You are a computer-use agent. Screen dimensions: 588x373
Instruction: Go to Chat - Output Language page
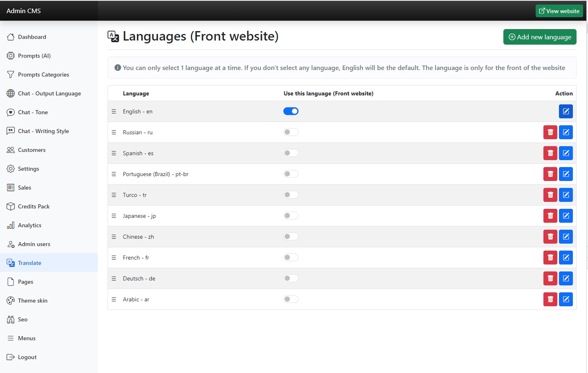49,93
